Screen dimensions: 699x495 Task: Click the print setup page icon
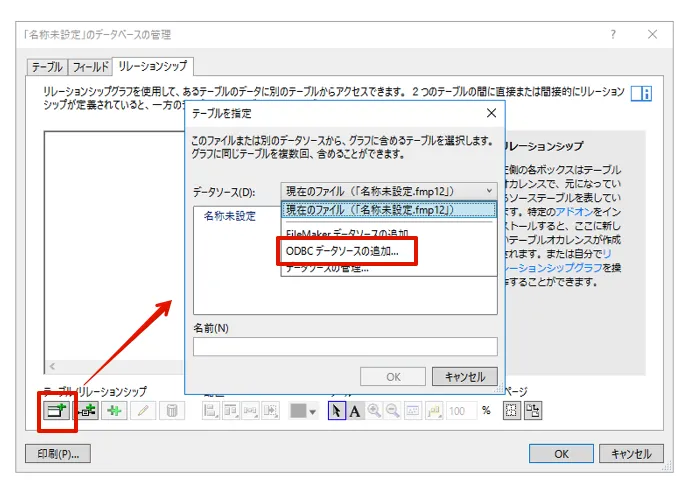533,411
